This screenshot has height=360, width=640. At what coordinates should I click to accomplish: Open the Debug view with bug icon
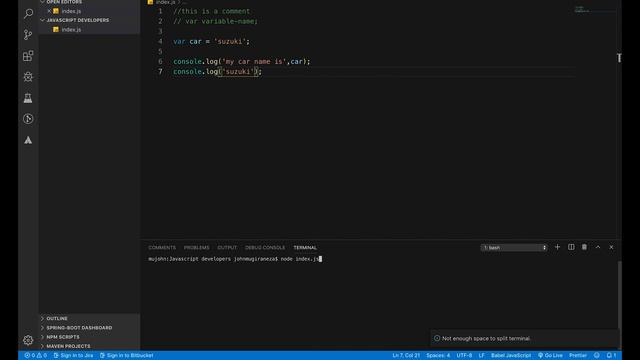[x=28, y=77]
